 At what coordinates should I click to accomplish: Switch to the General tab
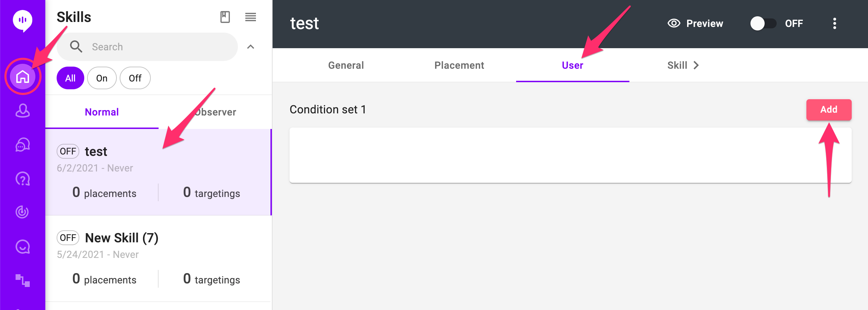pyautogui.click(x=346, y=65)
